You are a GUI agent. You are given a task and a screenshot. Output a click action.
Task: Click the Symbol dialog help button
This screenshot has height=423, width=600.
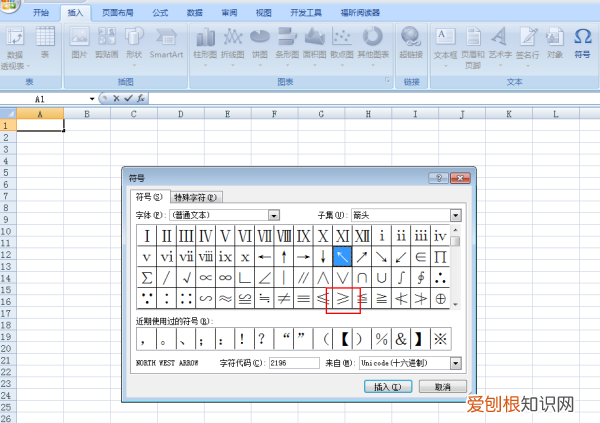click(439, 178)
